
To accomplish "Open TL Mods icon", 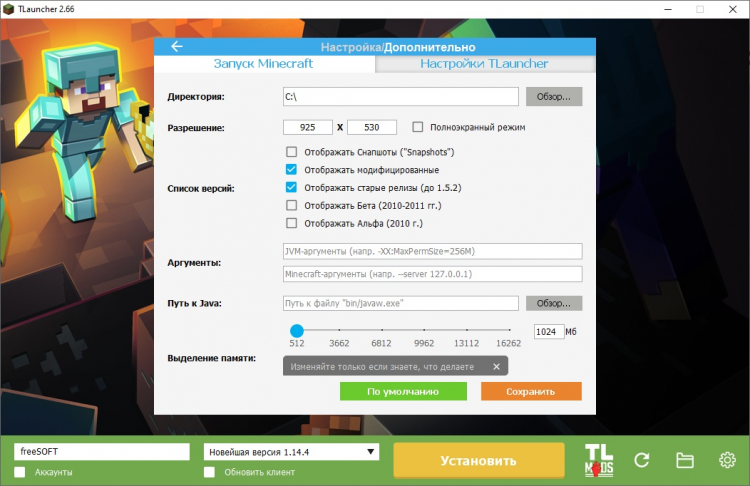I will (599, 460).
